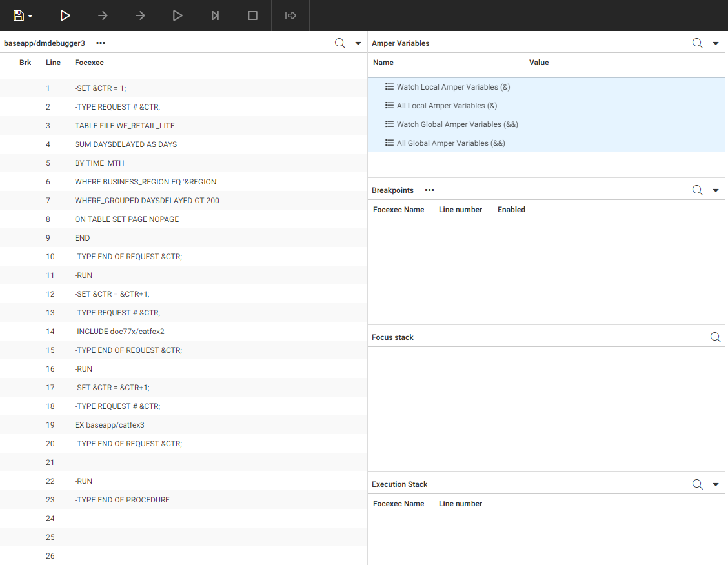Click the Breakpoints panel search icon
This screenshot has width=728, height=565.
pos(698,190)
